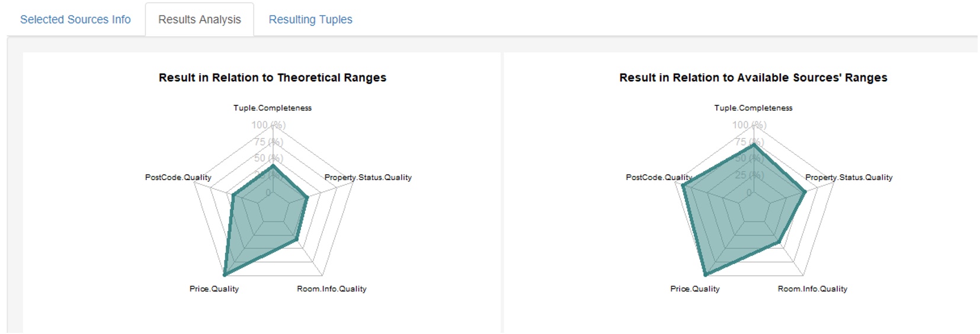Click PostCode.Quality label on left radar chart

tap(178, 177)
